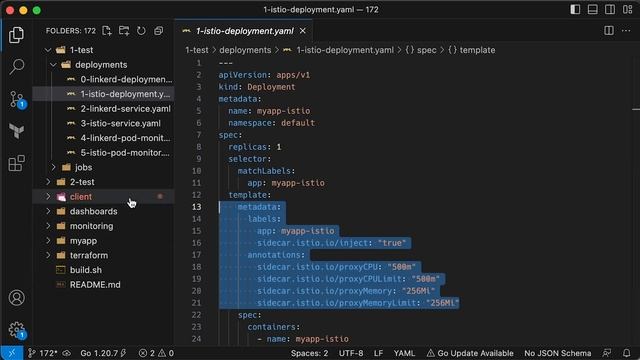640x360 pixels.
Task: Click 'containers:' on line 23
Action: point(273,327)
